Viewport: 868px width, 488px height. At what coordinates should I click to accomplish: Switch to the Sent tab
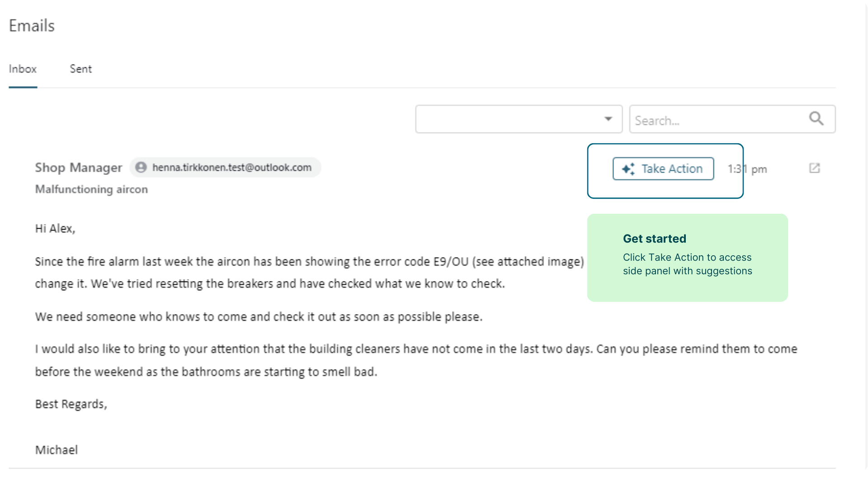(x=80, y=69)
